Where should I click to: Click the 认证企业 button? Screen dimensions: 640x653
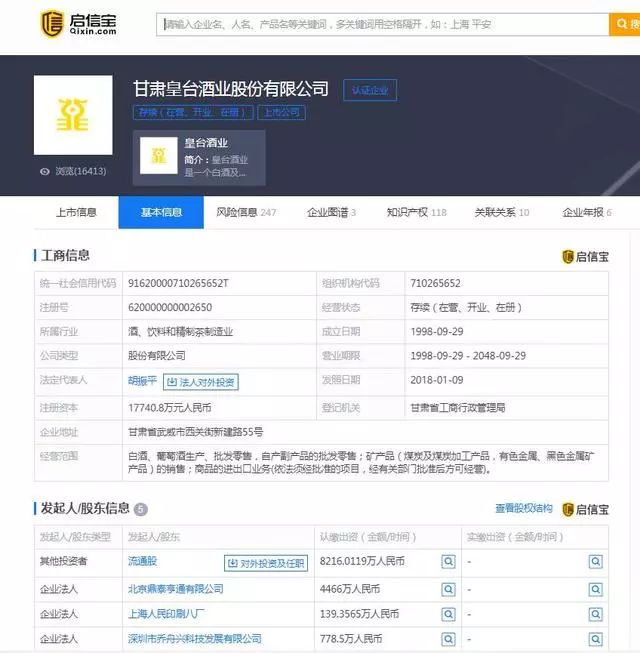pos(370,90)
